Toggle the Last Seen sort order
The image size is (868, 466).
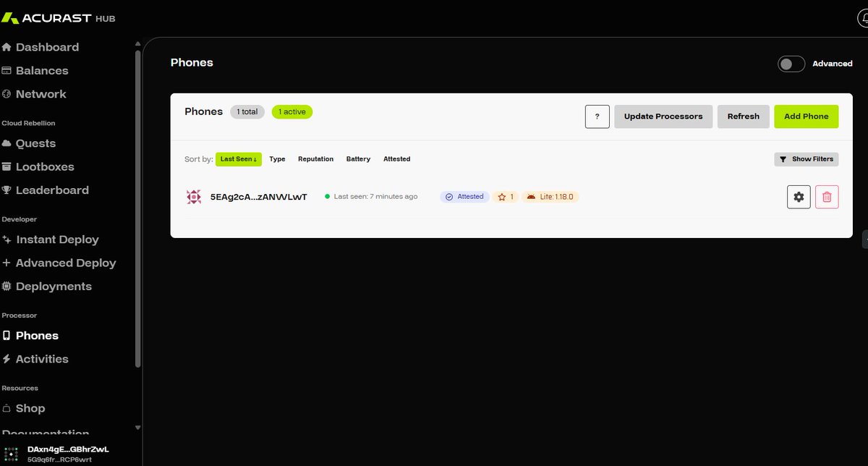(239, 158)
